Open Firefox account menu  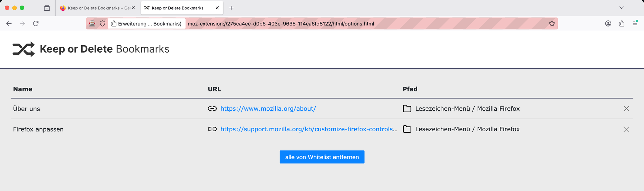pyautogui.click(x=608, y=23)
